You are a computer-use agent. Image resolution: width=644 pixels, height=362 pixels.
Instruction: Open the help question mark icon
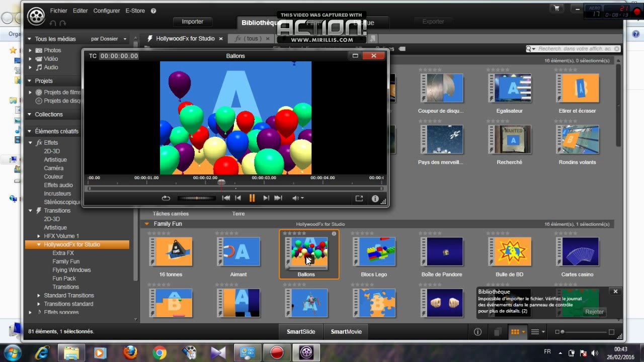153,11
